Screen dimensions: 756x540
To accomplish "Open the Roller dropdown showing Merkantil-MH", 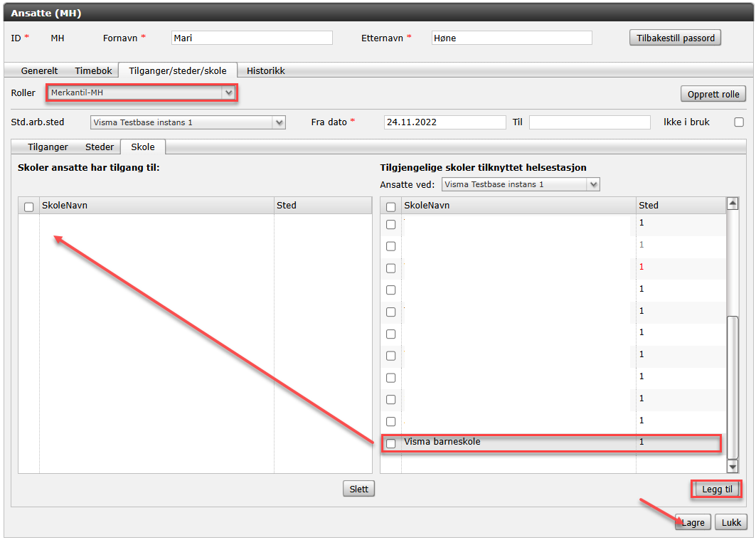I will (141, 92).
